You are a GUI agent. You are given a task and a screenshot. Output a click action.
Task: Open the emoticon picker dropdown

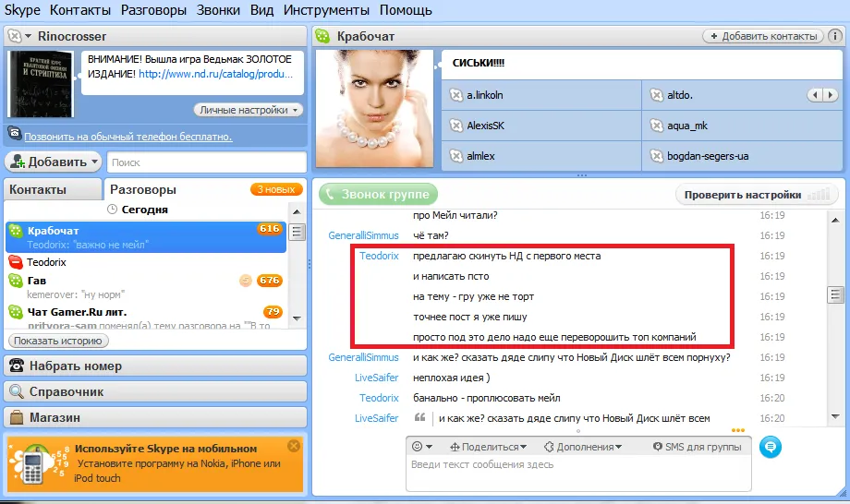(421, 447)
